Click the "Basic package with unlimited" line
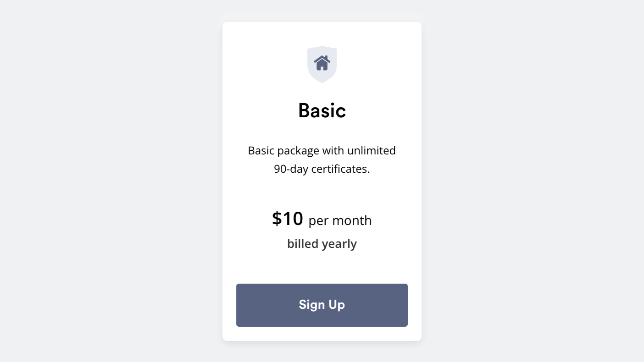Image resolution: width=644 pixels, height=362 pixels. 322,150
